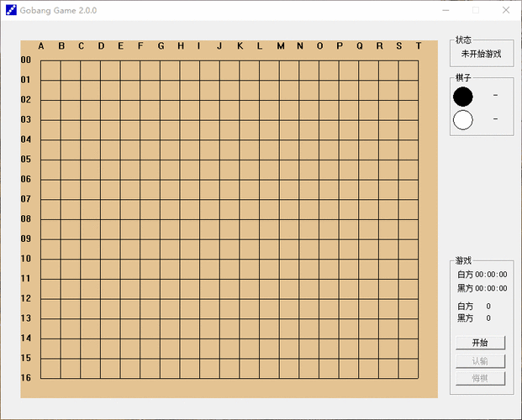Click row label 04
Viewport: 522px width, 420px height.
tap(25, 139)
